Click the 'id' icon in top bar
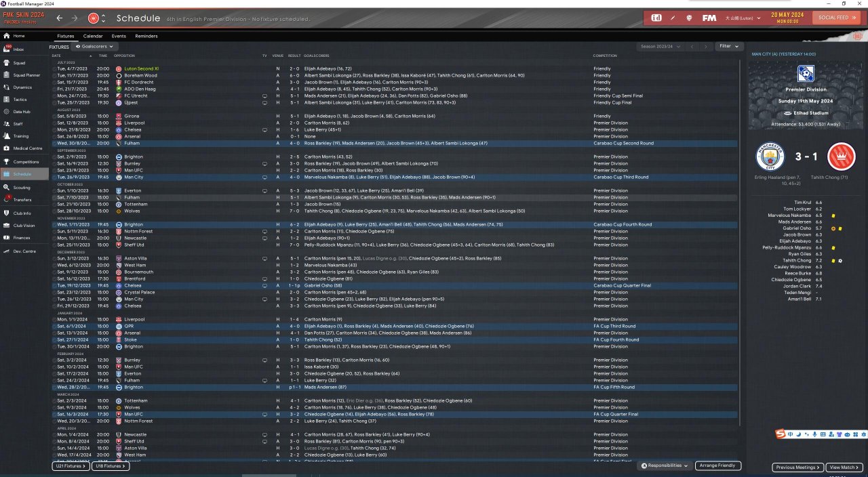Screen dimensions: 868x477 point(656,18)
